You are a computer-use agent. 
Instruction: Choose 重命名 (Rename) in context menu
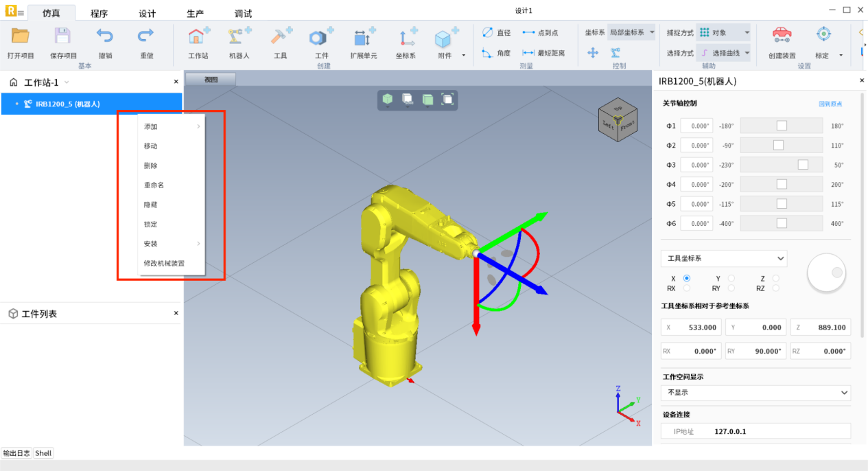154,185
